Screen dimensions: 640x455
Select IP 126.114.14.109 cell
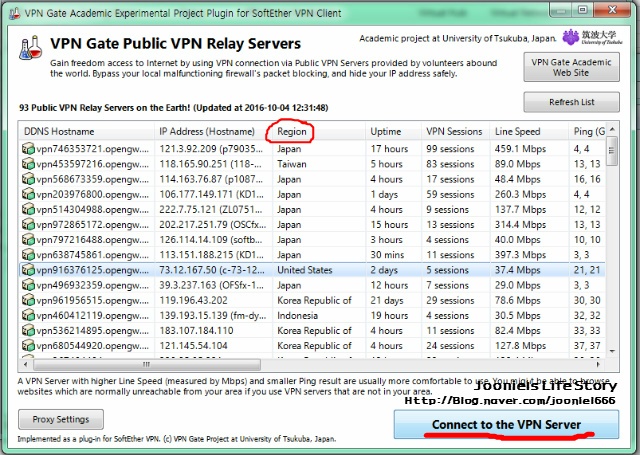[211, 239]
